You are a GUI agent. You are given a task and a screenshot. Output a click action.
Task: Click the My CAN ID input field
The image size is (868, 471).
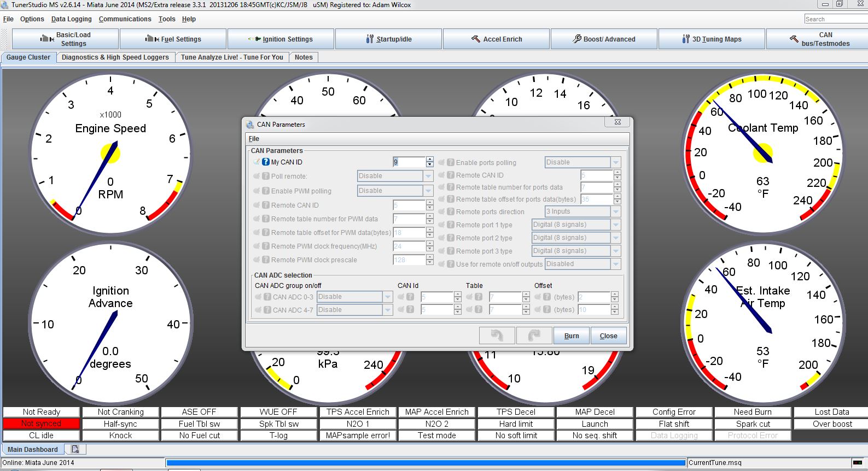tap(409, 162)
